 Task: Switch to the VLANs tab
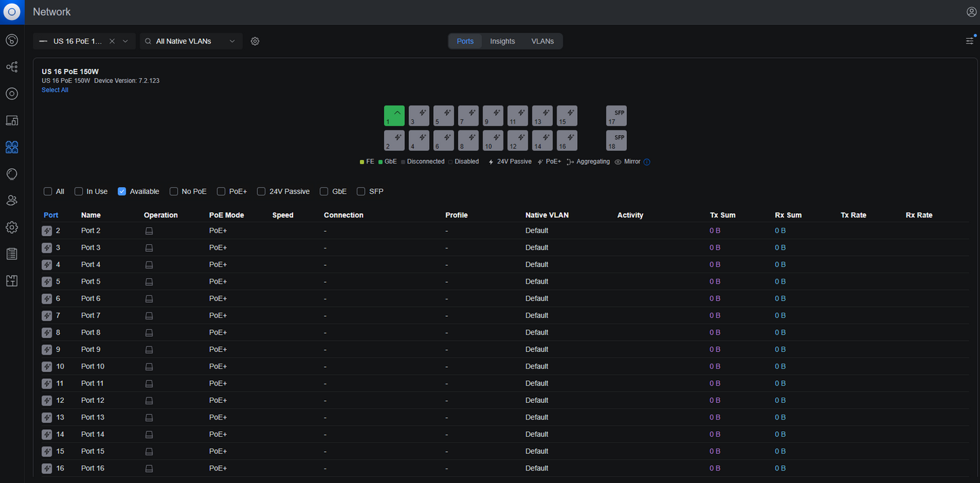542,41
